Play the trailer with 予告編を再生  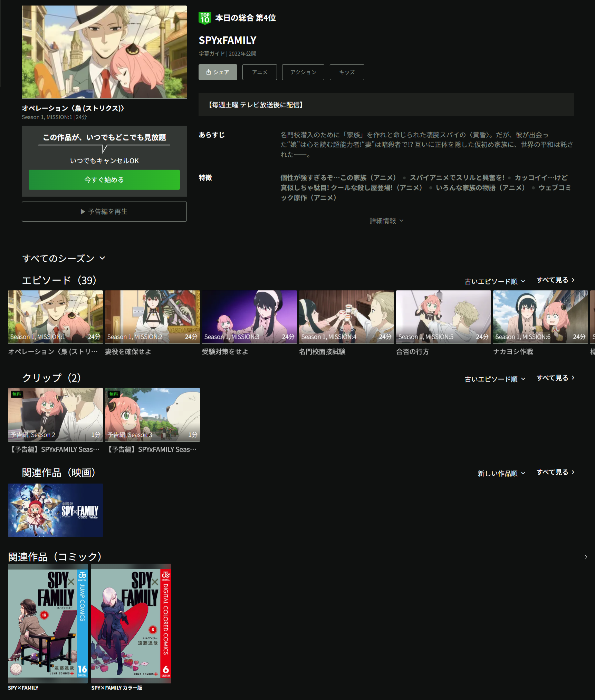click(x=104, y=212)
